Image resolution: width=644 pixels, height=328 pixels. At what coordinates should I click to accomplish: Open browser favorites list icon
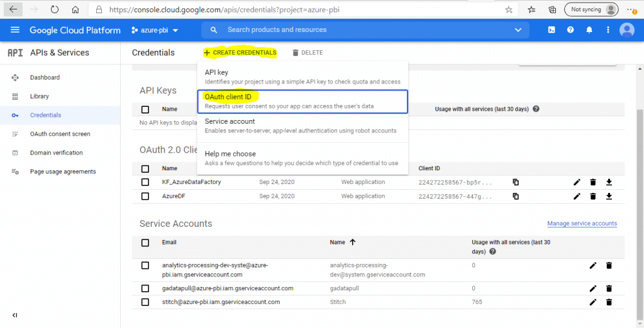[x=532, y=9]
